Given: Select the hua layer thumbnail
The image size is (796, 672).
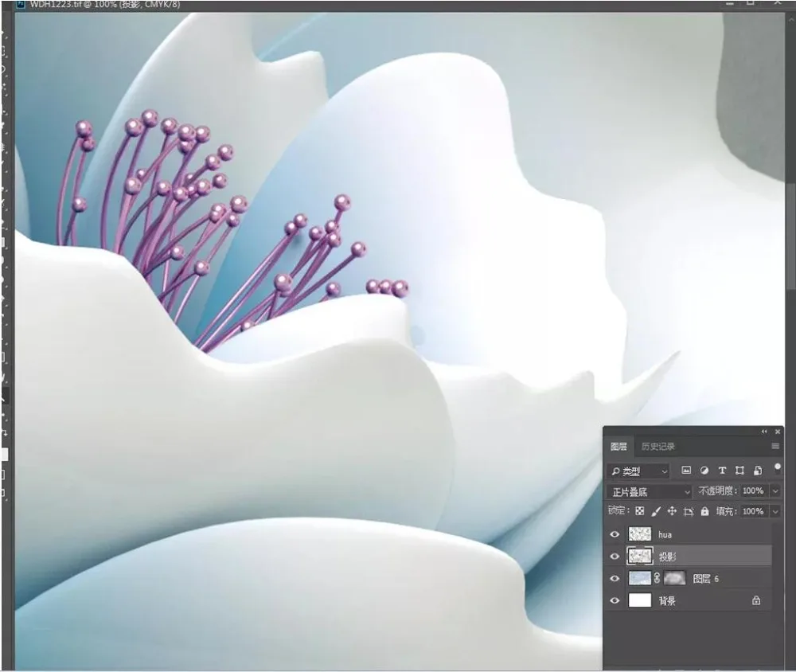Looking at the screenshot, I should pyautogui.click(x=640, y=534).
